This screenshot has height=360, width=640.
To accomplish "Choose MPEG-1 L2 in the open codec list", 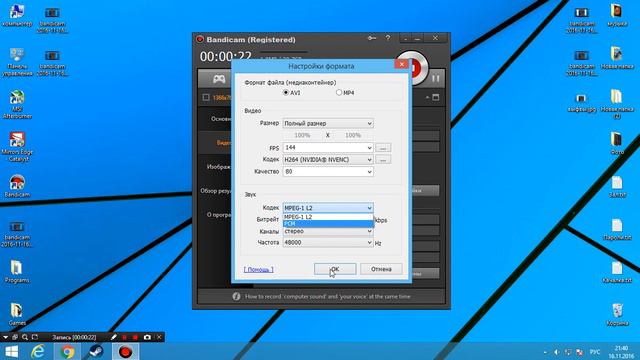I will (x=328, y=217).
